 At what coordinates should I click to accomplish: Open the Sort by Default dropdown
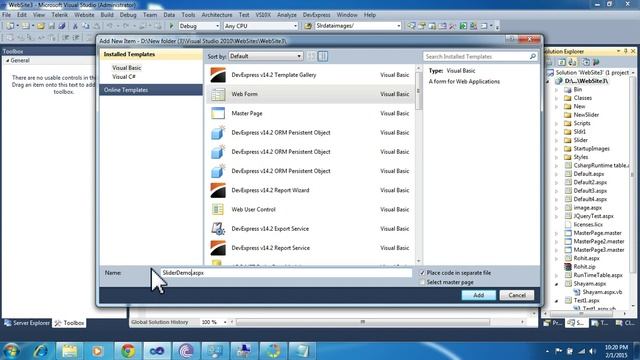266,56
